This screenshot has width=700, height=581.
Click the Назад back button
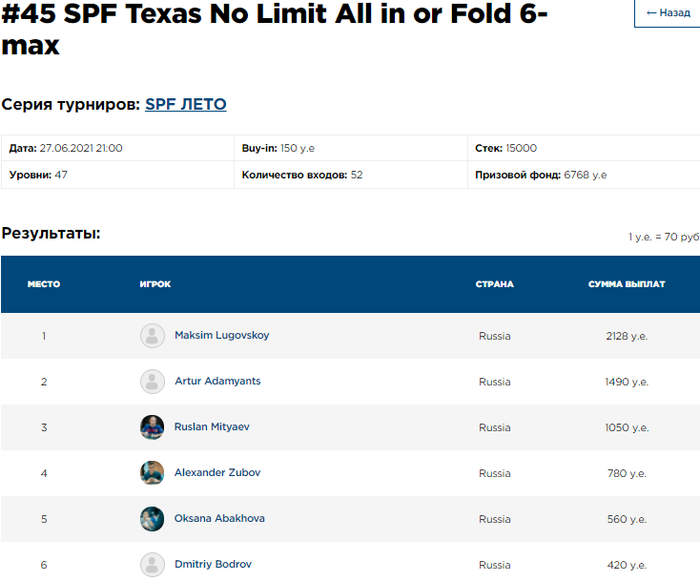click(668, 12)
